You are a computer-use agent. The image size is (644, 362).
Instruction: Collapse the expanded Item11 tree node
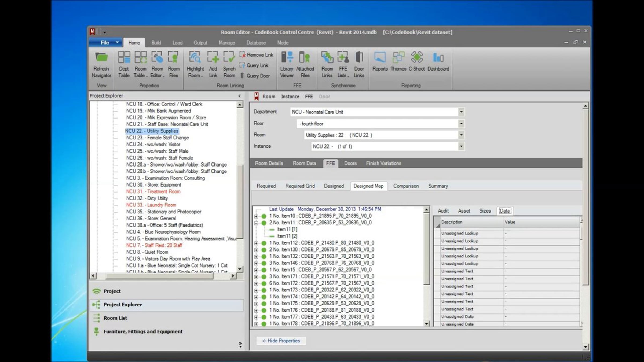(x=256, y=223)
